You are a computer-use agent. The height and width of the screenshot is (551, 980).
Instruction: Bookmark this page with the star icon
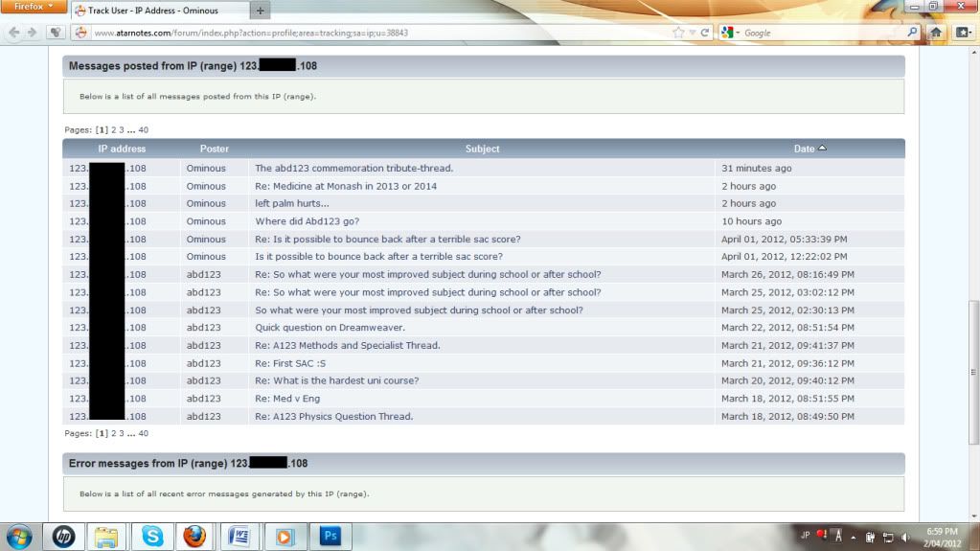click(679, 32)
